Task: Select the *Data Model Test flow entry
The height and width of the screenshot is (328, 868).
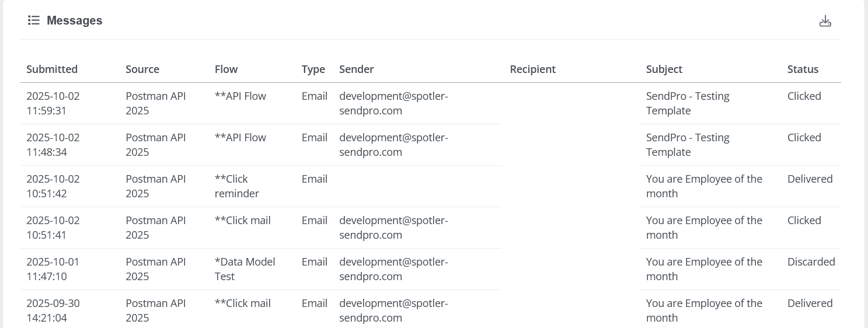Action: point(245,269)
